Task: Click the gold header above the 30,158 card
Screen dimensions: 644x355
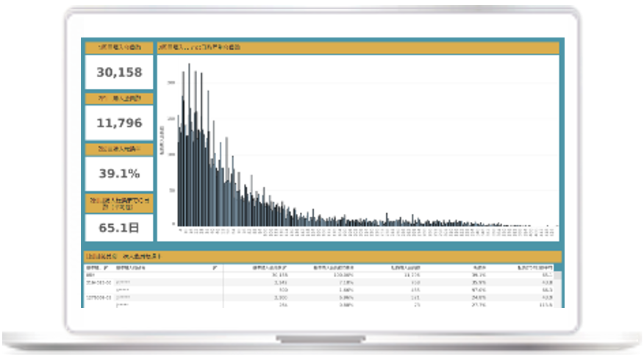Action: click(118, 48)
